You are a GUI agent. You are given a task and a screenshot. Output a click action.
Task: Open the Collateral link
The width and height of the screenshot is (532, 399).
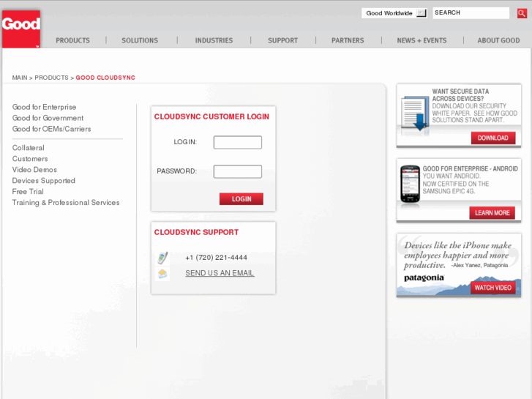(28, 148)
